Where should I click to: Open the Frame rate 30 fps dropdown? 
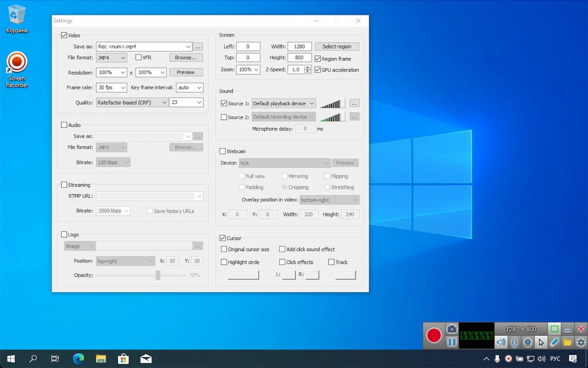point(112,87)
